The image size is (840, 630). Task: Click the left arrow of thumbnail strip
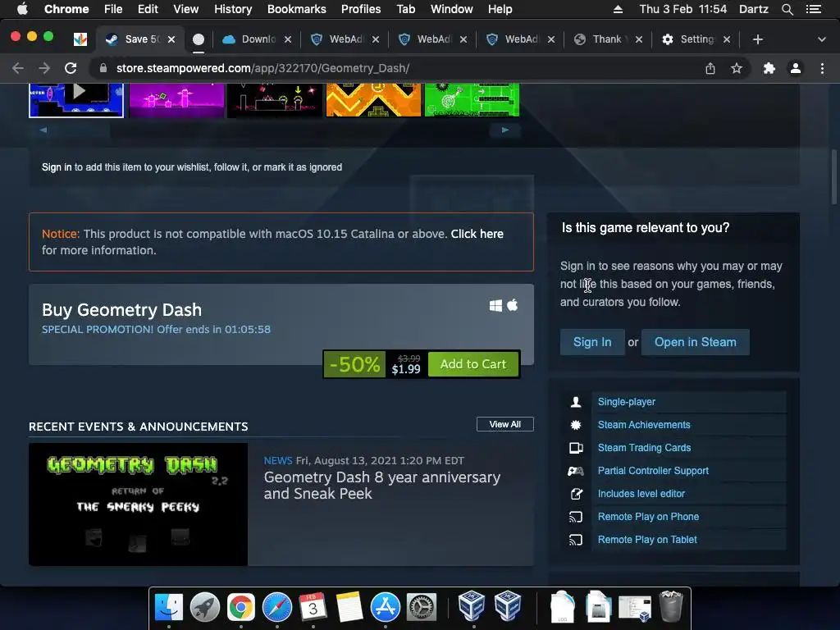tap(43, 130)
